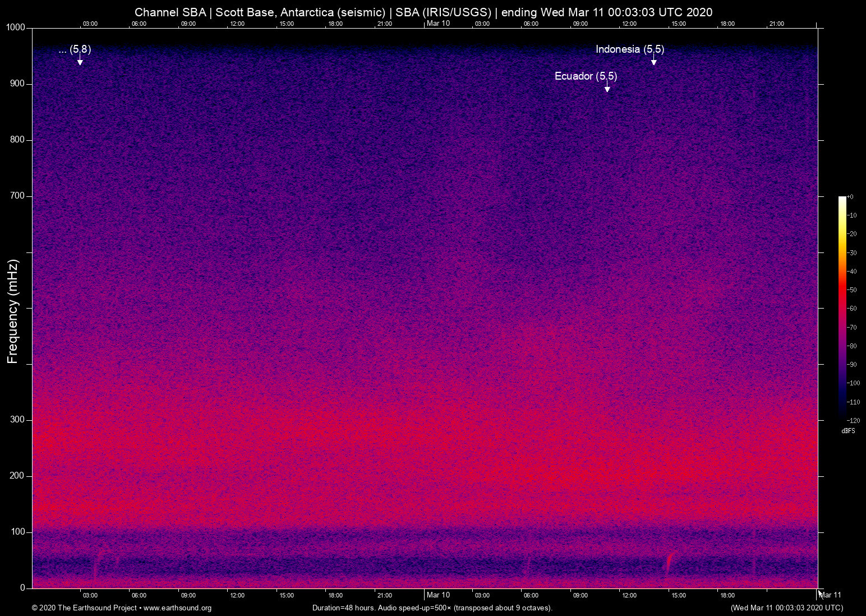Click the 1000 mark on the frequency axis
Image resolution: width=866 pixels, height=616 pixels.
tap(17, 27)
